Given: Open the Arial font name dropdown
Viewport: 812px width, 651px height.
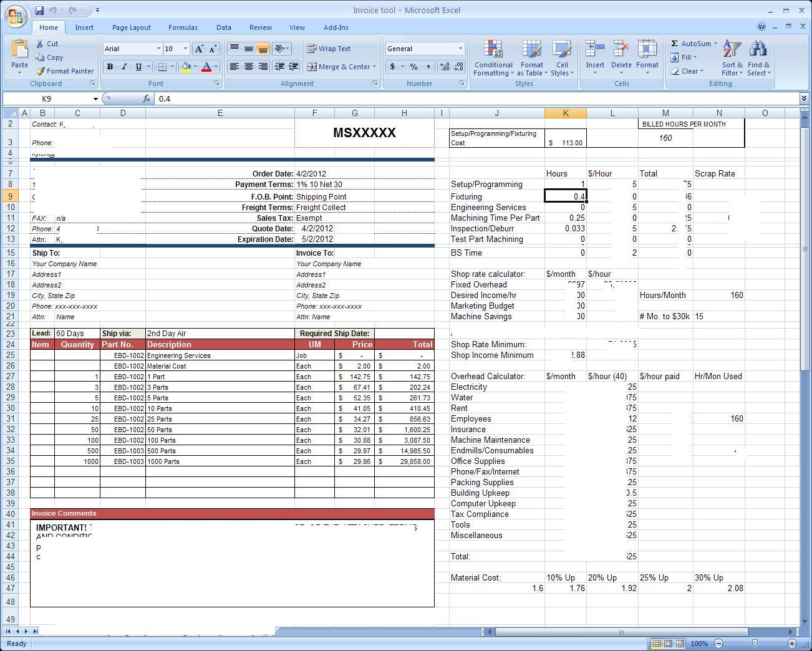Looking at the screenshot, I should 158,49.
